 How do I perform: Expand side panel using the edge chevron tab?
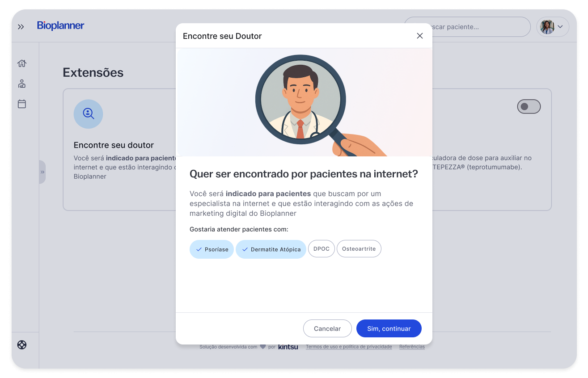click(x=42, y=172)
